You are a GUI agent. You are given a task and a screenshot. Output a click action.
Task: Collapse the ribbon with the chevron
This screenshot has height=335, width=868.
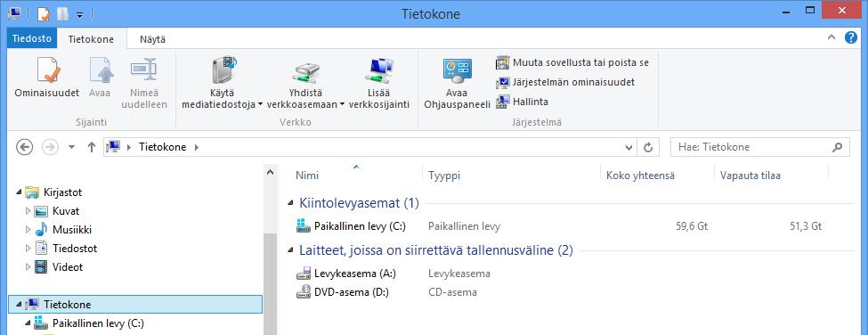pyautogui.click(x=831, y=38)
